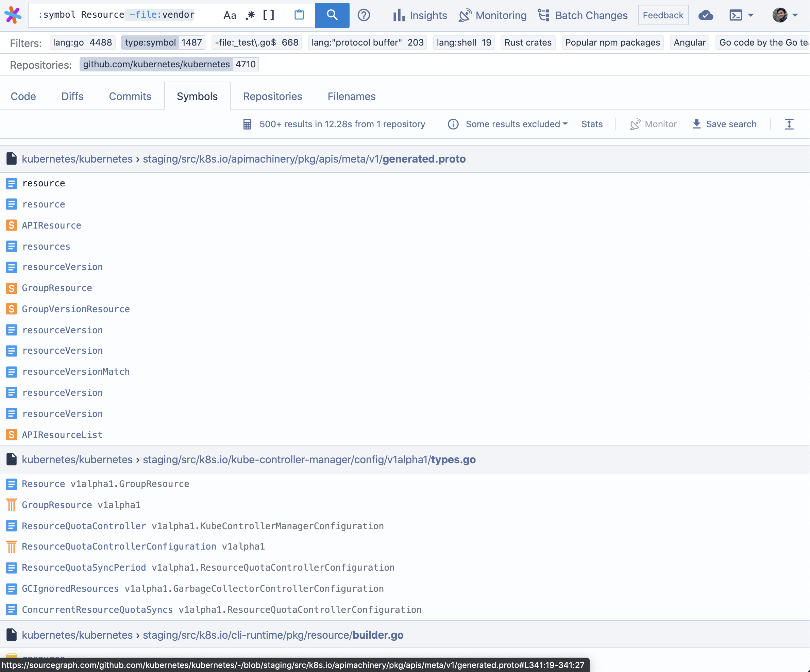Click the calculator results icon
The height and width of the screenshot is (672, 810).
(x=247, y=124)
